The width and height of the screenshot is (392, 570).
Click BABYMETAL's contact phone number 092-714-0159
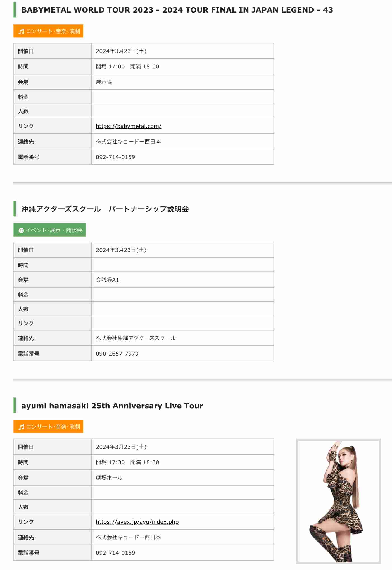point(115,157)
